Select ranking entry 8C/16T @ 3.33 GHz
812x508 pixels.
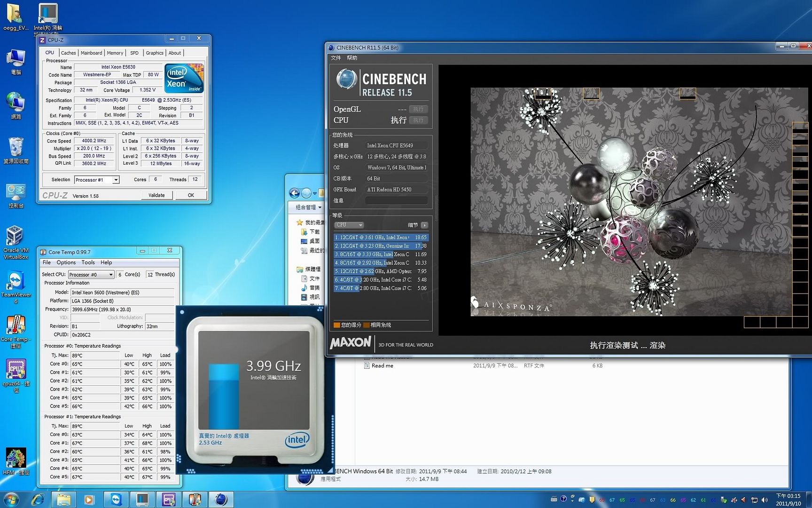(x=381, y=254)
